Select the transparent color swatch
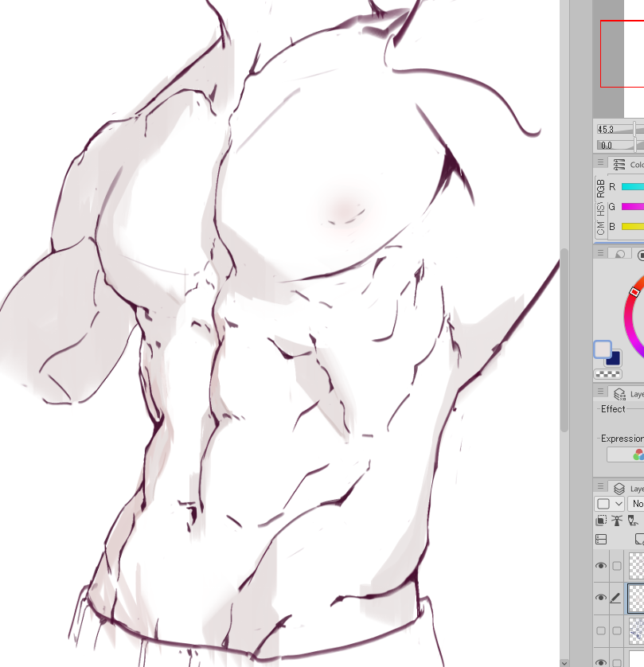The width and height of the screenshot is (644, 667). pyautogui.click(x=608, y=374)
